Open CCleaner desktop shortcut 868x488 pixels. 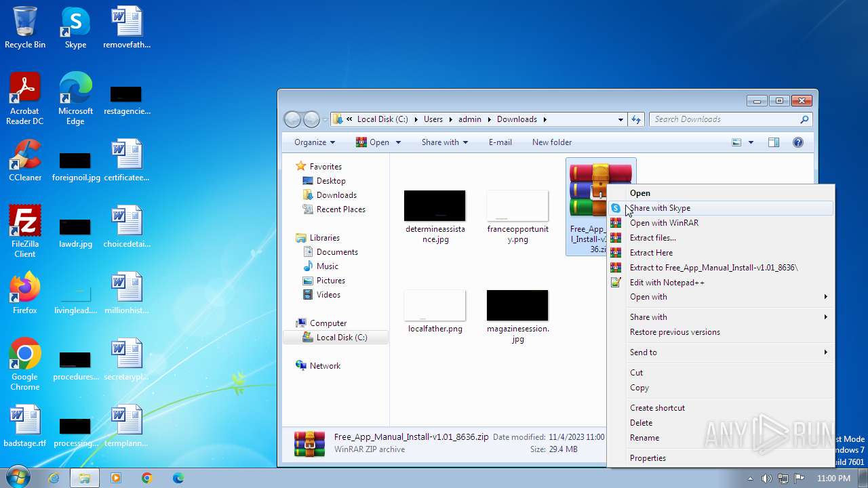point(25,161)
